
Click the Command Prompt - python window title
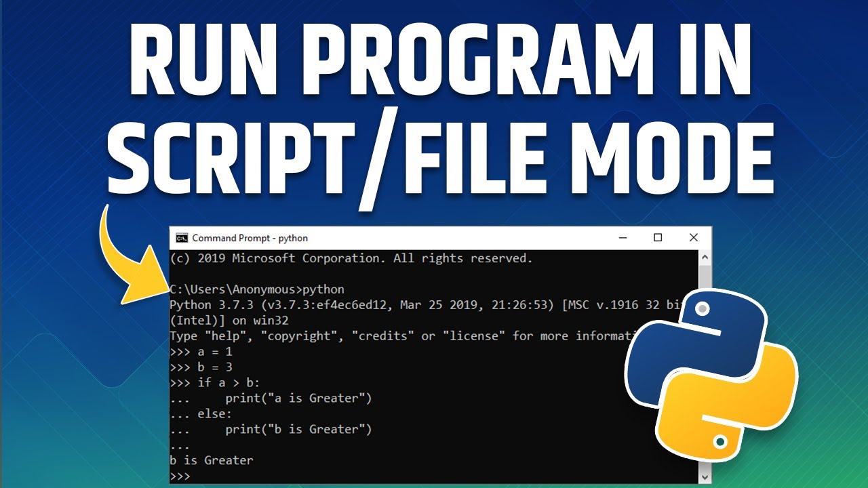[250, 238]
